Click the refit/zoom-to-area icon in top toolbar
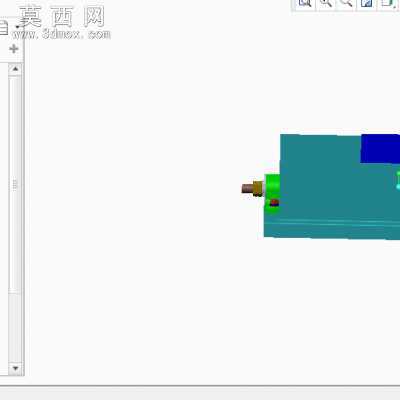Image resolution: width=400 pixels, height=400 pixels. (305, 4)
